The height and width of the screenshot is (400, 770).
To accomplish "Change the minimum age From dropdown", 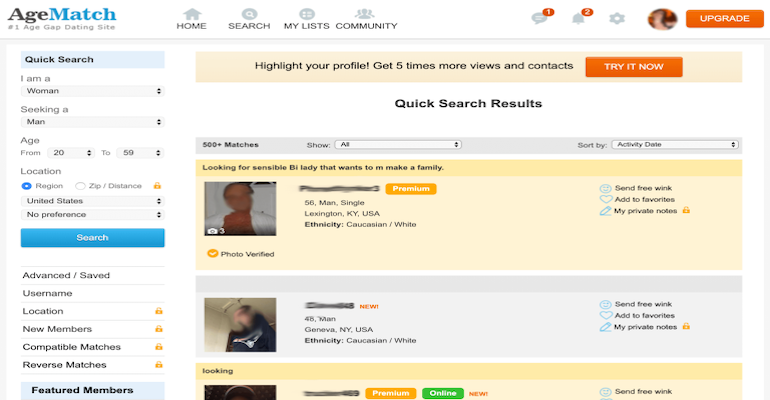I will (72, 153).
